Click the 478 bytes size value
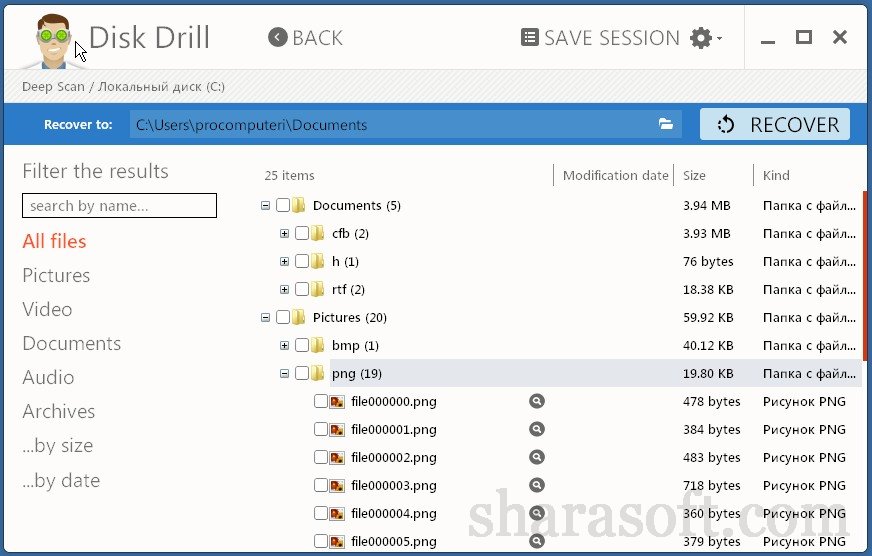Screen dimensions: 872x556 tap(711, 401)
